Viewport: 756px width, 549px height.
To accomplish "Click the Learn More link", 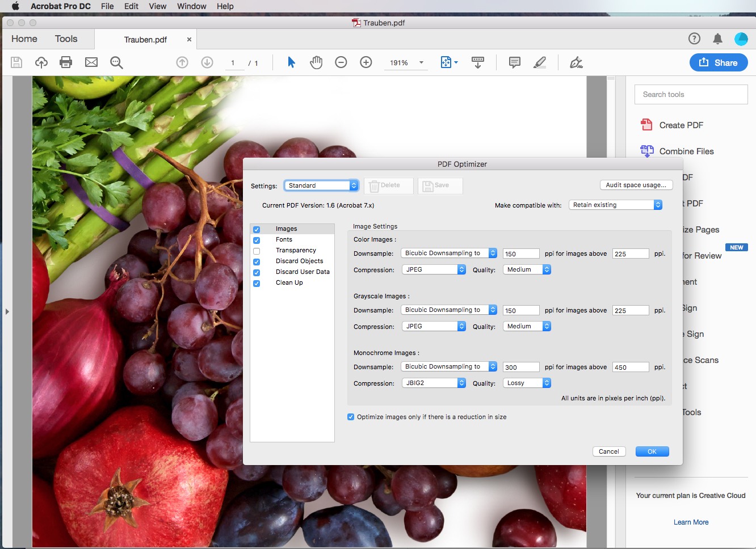I will [x=691, y=522].
